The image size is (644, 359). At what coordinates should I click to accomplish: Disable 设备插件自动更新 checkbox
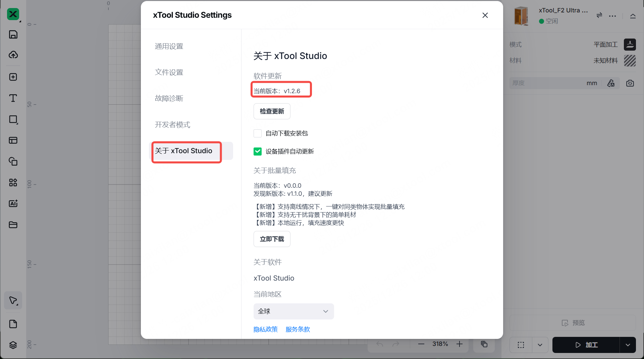258,152
